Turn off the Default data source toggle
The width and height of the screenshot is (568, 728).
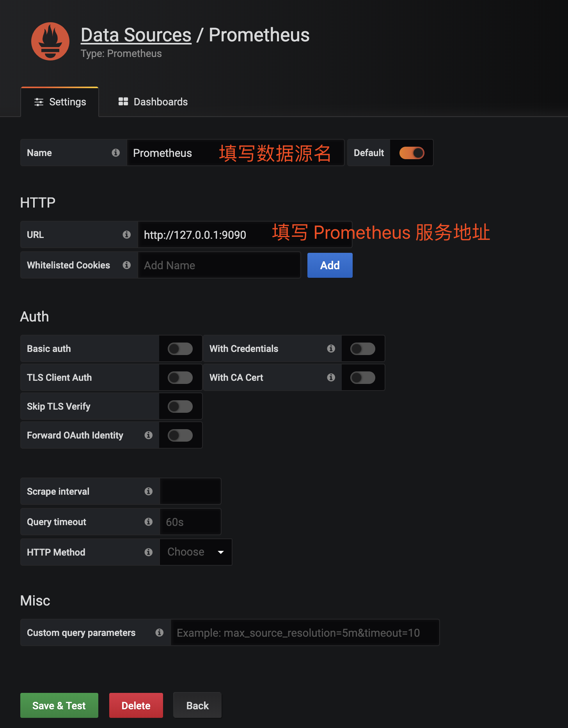click(412, 153)
